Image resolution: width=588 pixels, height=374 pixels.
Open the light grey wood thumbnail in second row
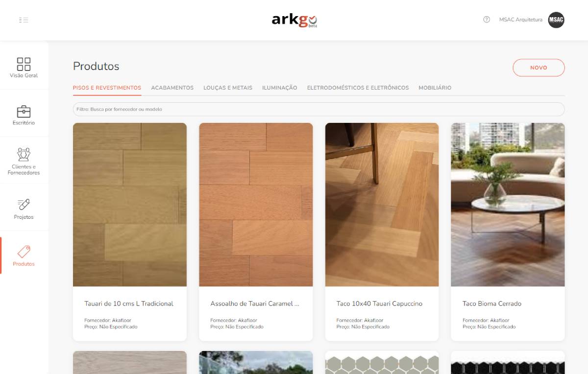(x=130, y=362)
